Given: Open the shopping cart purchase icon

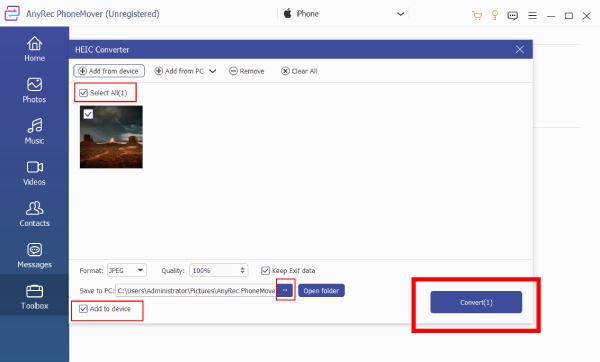Looking at the screenshot, I should click(477, 15).
